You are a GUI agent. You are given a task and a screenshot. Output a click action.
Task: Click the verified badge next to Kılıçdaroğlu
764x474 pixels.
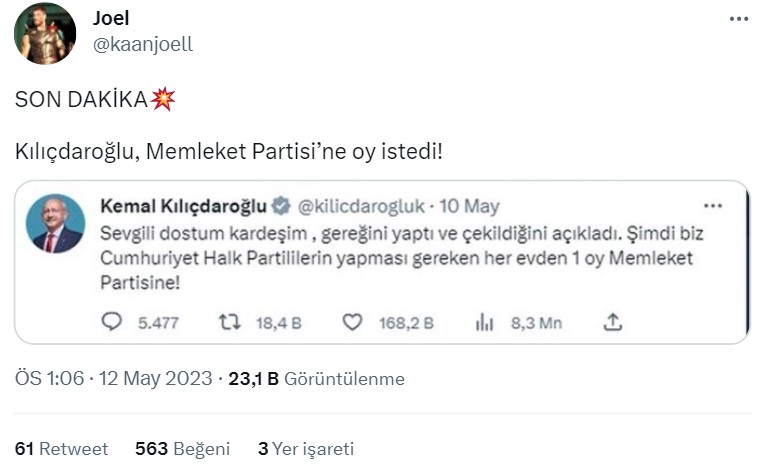tap(282, 207)
